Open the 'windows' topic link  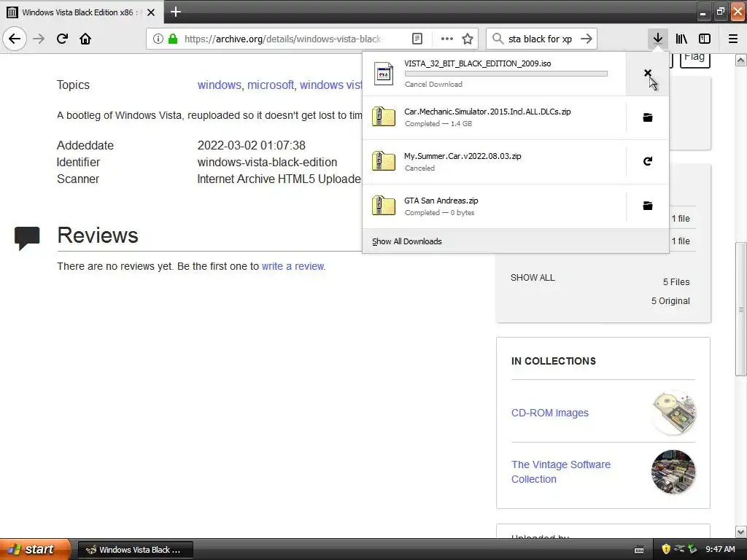219,85
